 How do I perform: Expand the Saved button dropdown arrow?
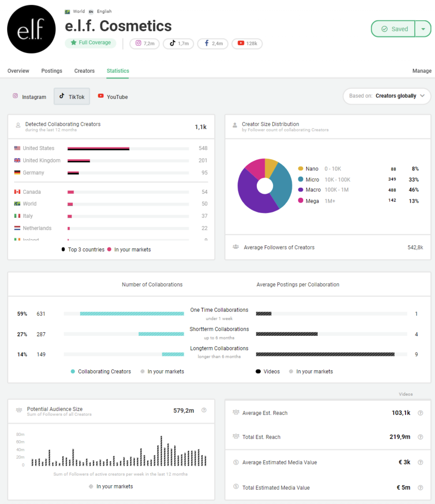coord(424,29)
